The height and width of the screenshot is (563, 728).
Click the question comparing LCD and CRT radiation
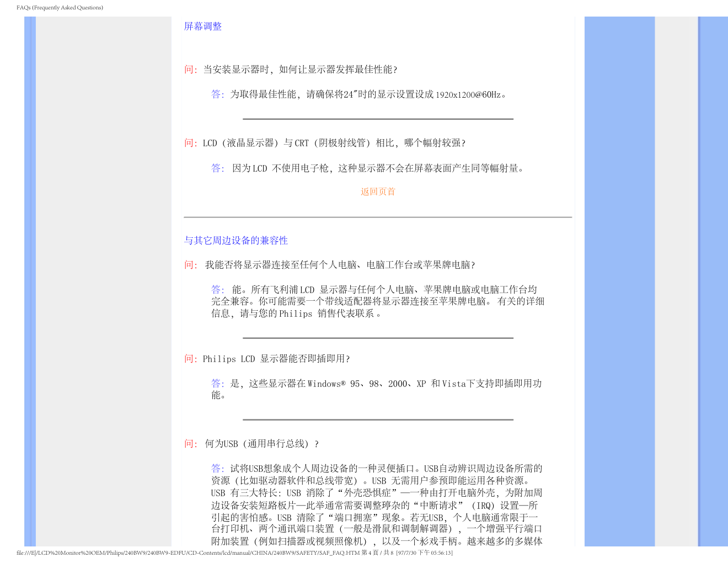334,143
